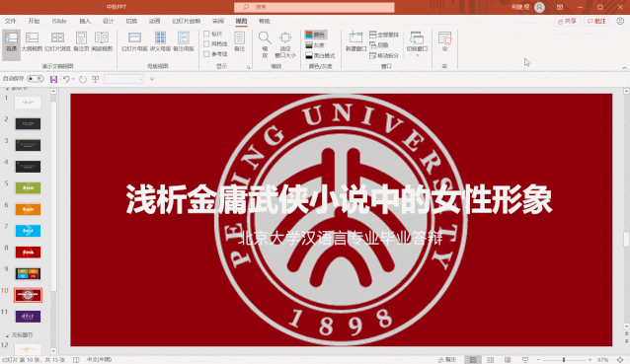Open the empty combo box in quick access toolbar
This screenshot has height=364, width=630.
click(x=123, y=79)
